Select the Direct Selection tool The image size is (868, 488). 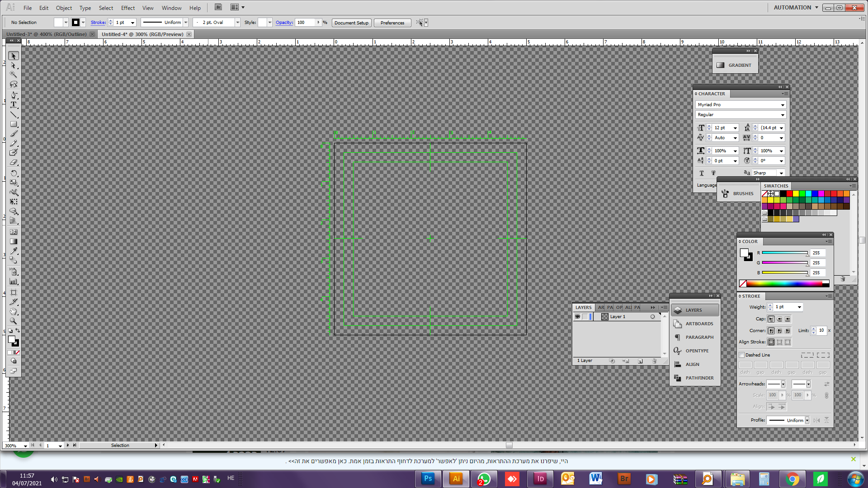14,66
